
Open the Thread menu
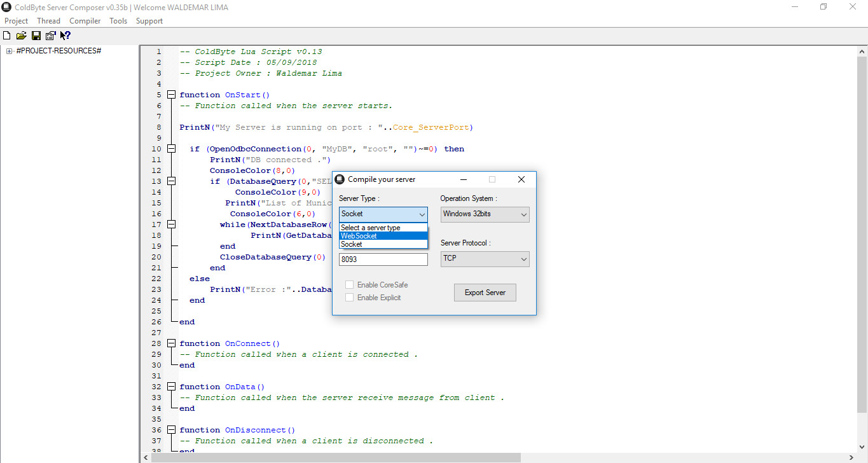click(x=48, y=20)
